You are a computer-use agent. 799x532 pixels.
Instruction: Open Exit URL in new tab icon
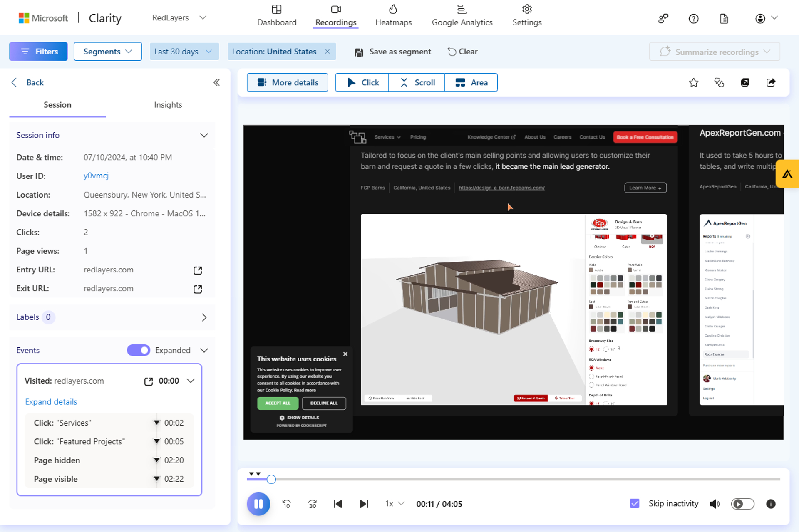(198, 289)
